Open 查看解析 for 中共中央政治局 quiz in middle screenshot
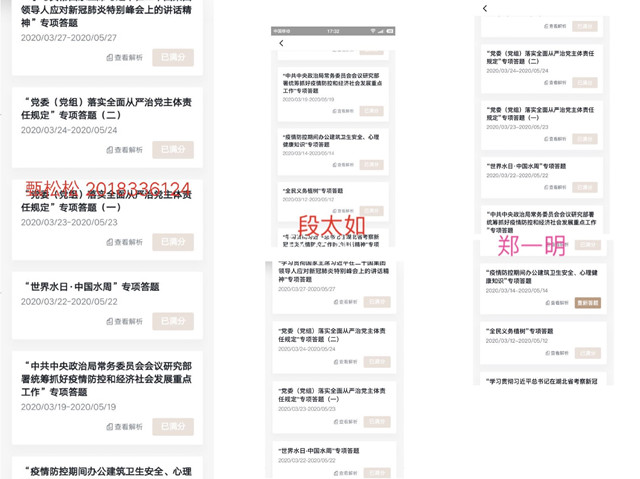The image size is (640, 479). tap(343, 111)
